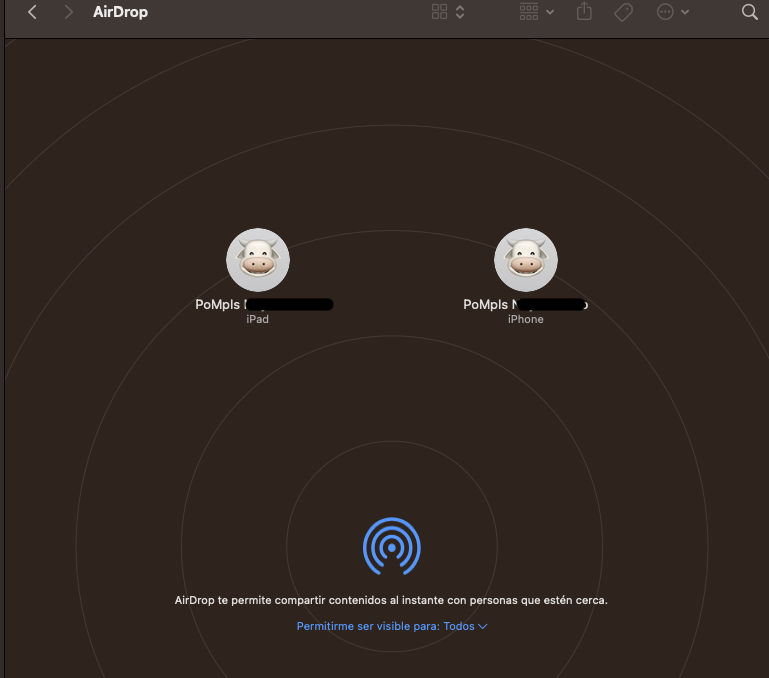Image resolution: width=769 pixels, height=678 pixels.
Task: Open 'Permitirme ser visible para: Todos' menu
Action: point(392,626)
